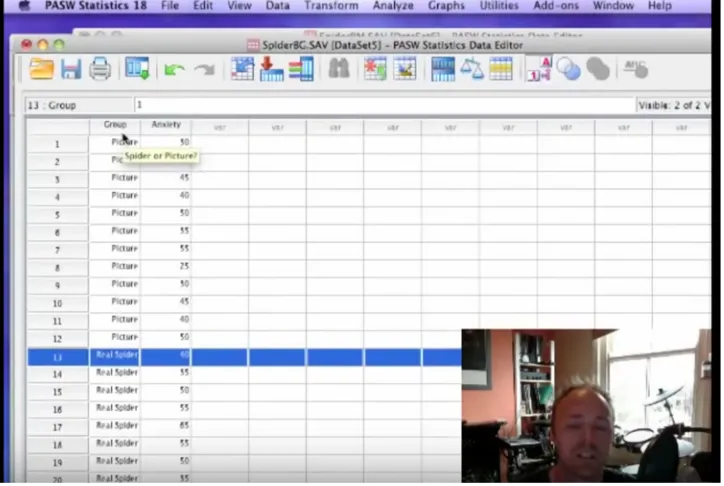Click the Anxiety cell in row 8

click(x=166, y=268)
